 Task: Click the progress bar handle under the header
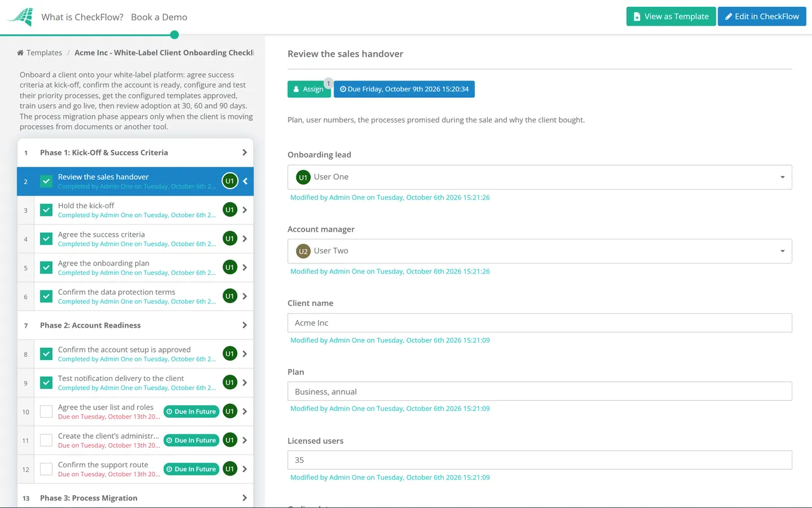174,35
